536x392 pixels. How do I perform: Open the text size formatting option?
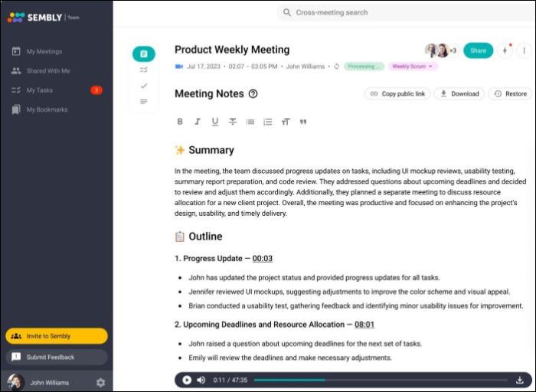286,122
